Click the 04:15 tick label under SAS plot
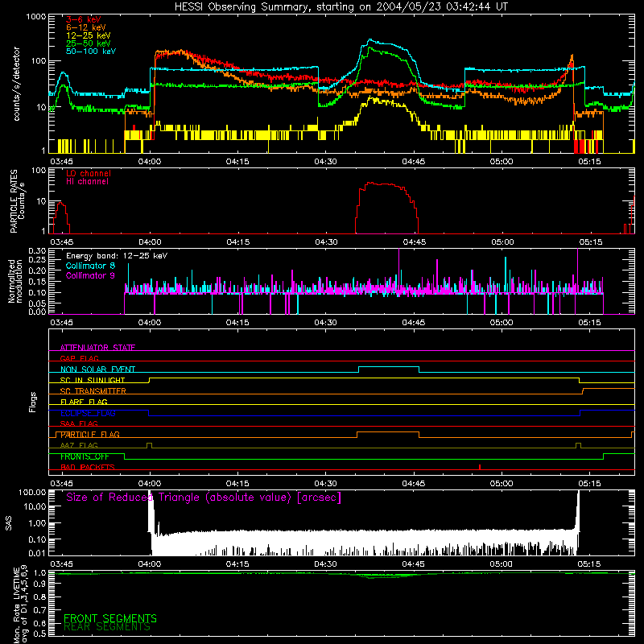644x644 pixels. [237, 564]
